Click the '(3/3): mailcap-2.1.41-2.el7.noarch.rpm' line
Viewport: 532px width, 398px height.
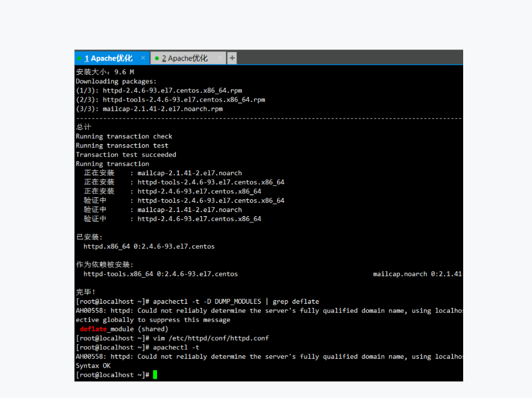(x=149, y=109)
